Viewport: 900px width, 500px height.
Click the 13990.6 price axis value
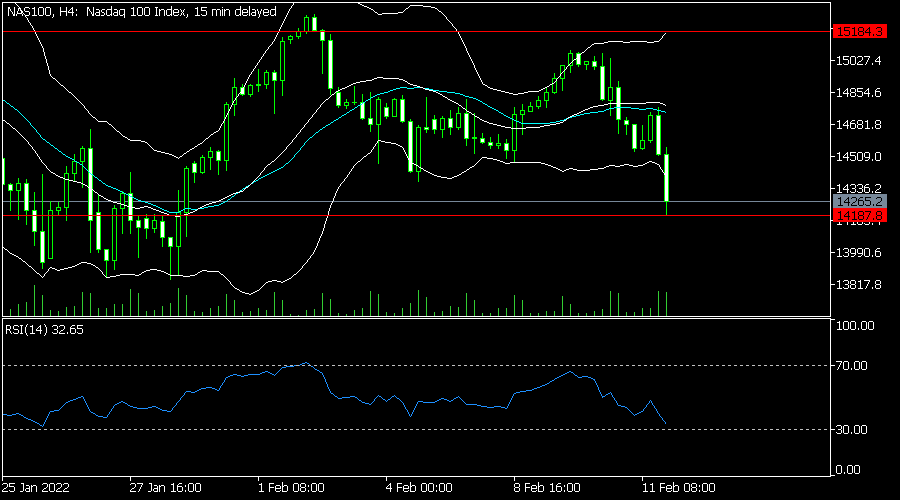click(x=858, y=253)
